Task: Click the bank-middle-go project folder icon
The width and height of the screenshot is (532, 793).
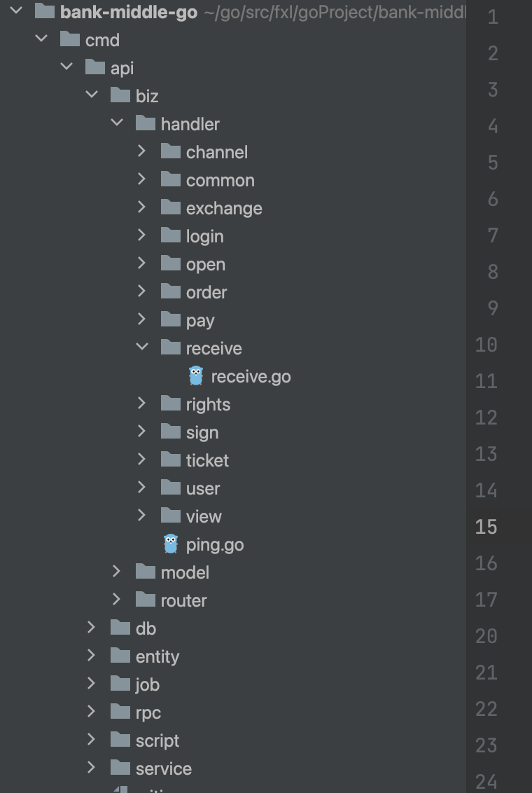Action: [45, 11]
